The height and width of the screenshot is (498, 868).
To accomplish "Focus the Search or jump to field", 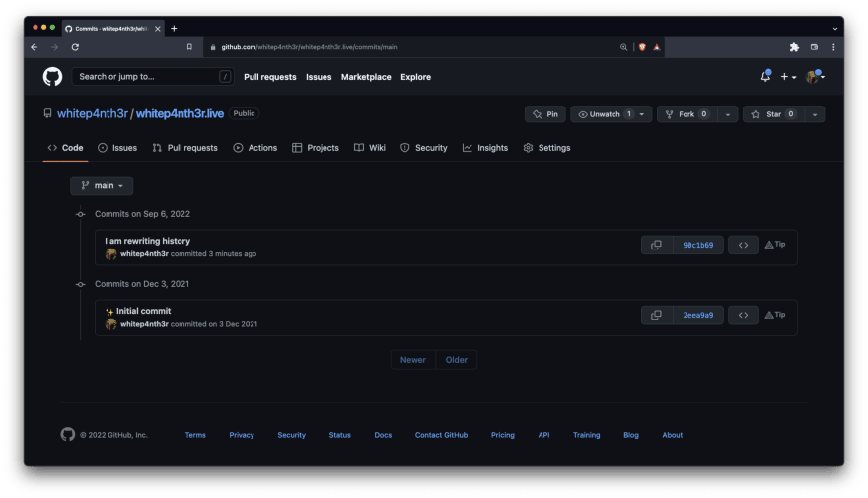I will click(x=153, y=76).
